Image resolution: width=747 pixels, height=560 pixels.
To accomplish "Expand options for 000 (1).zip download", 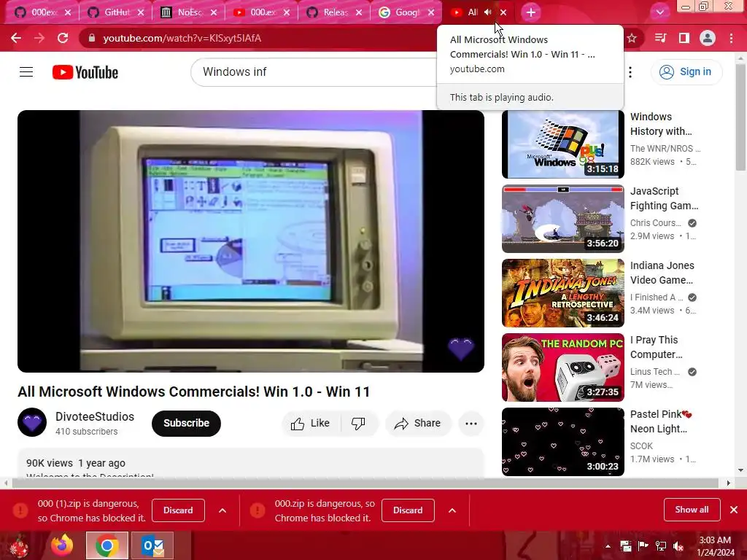I will point(222,510).
